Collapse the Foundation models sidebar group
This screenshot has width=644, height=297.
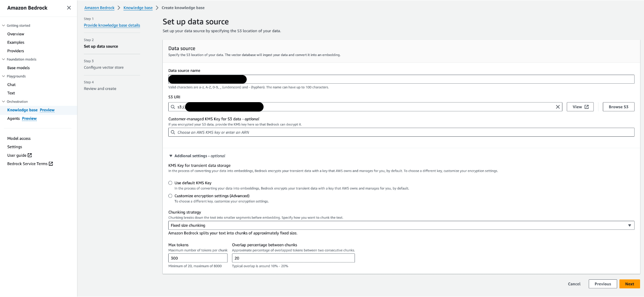(4, 59)
